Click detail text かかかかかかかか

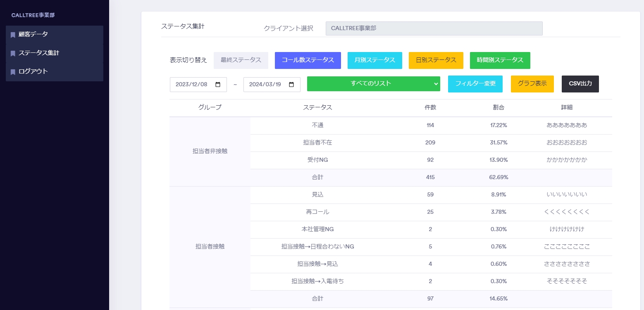pos(567,160)
